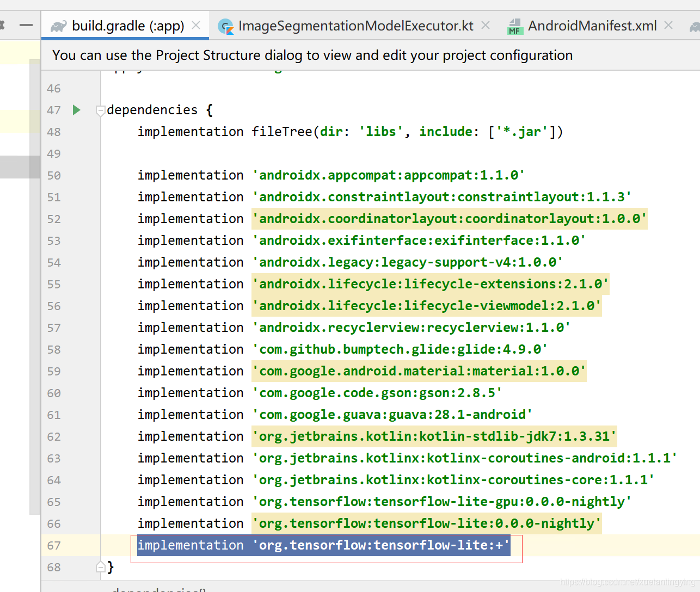Click line number 67 in the gutter
The image size is (700, 592).
tap(54, 545)
